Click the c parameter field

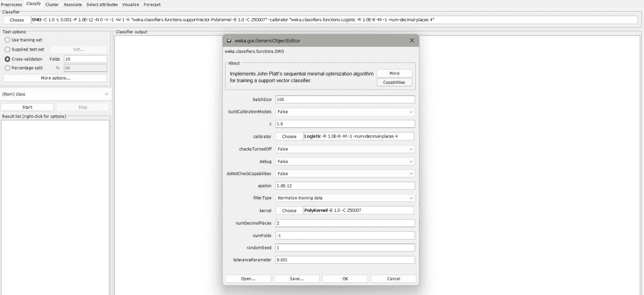(345, 124)
